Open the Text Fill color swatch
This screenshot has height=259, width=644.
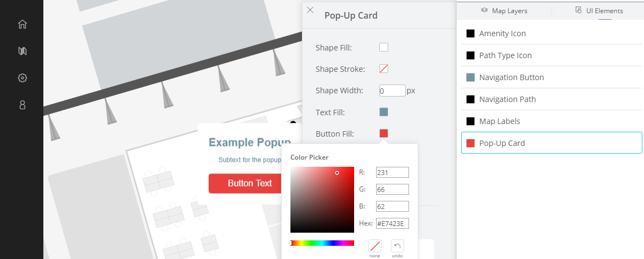tap(384, 112)
